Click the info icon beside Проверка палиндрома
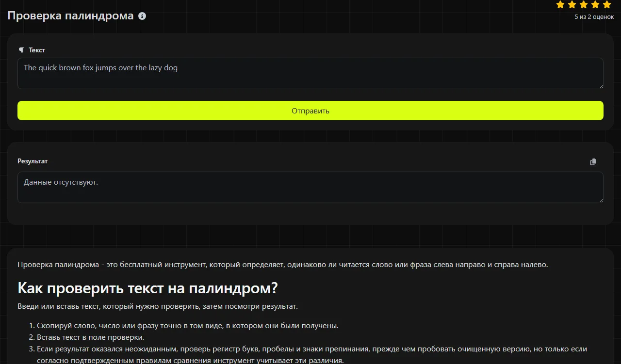 click(x=142, y=16)
